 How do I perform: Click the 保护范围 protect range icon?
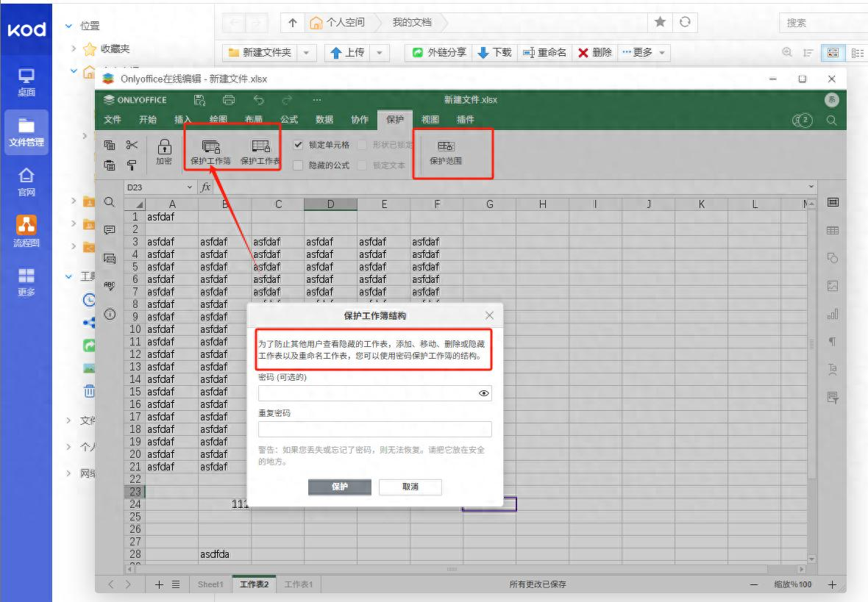point(446,151)
